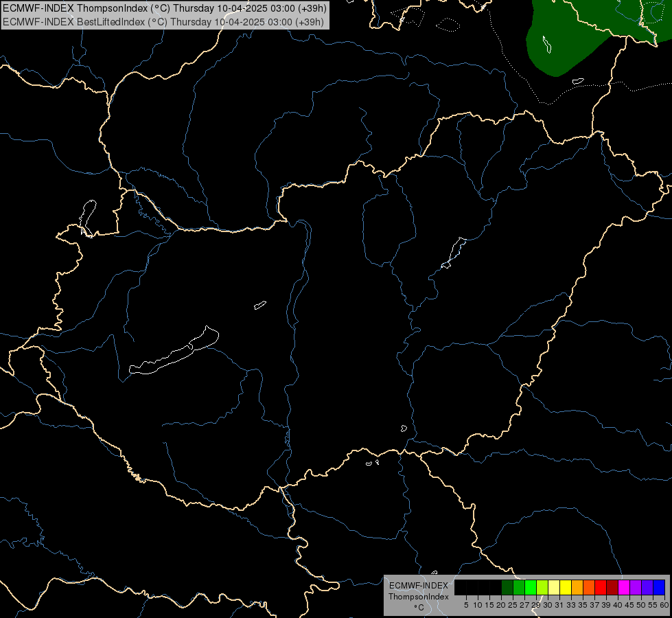
Task: Select the dark red 39–40 legend swatch
Action: click(x=612, y=587)
